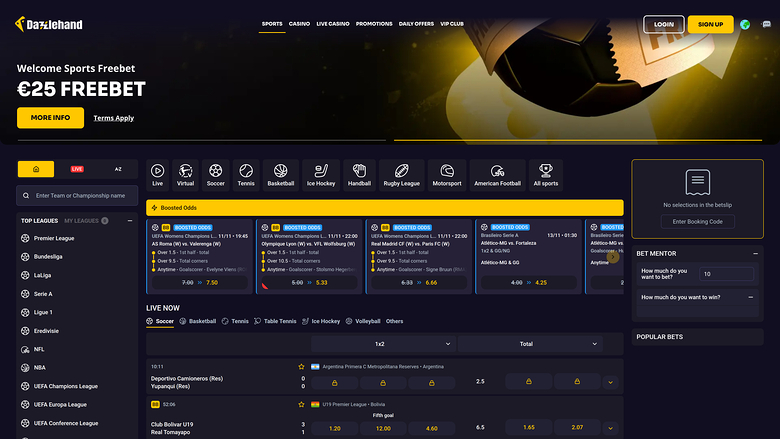This screenshot has height=439, width=780.
Task: Click the team or championship search field
Action: tap(77, 196)
